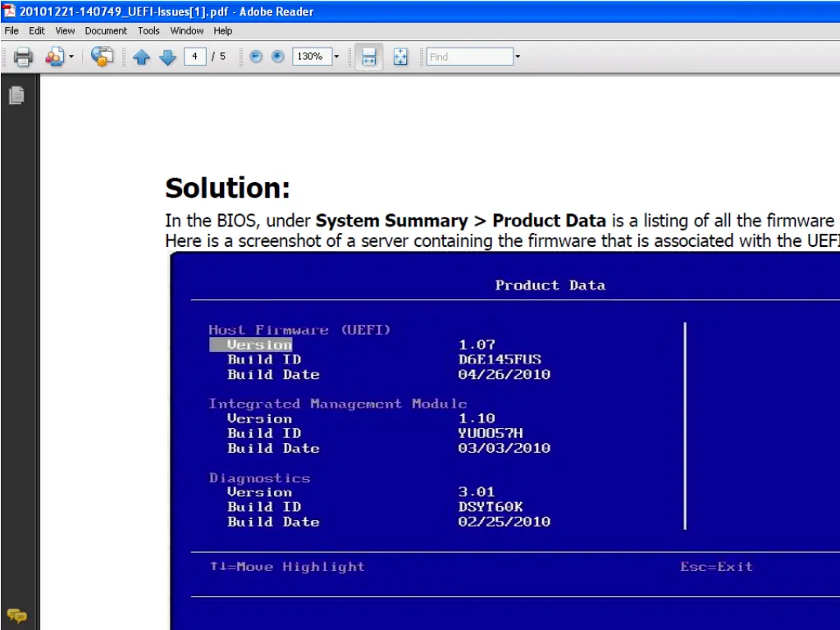This screenshot has width=840, height=630.
Task: Zoom out with the minus button
Action: (x=256, y=57)
